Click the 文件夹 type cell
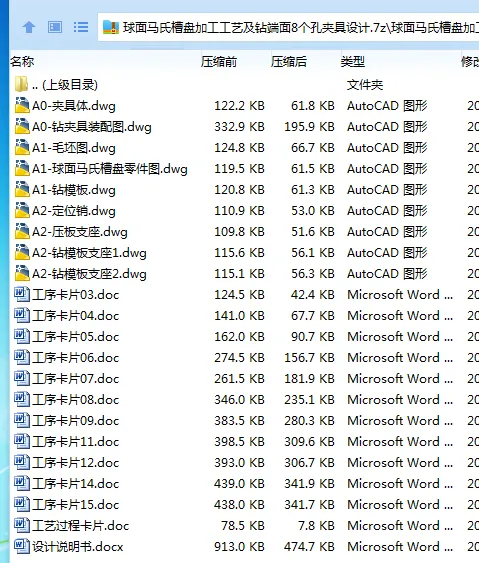The height and width of the screenshot is (563, 479). point(365,85)
